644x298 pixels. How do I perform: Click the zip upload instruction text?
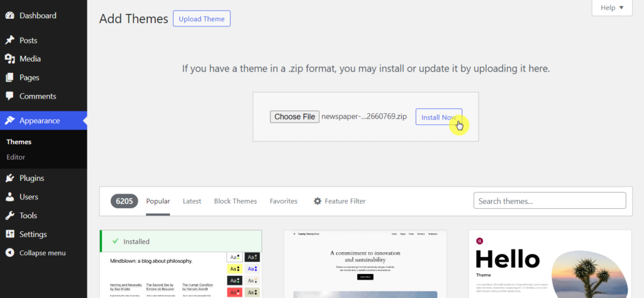click(366, 69)
